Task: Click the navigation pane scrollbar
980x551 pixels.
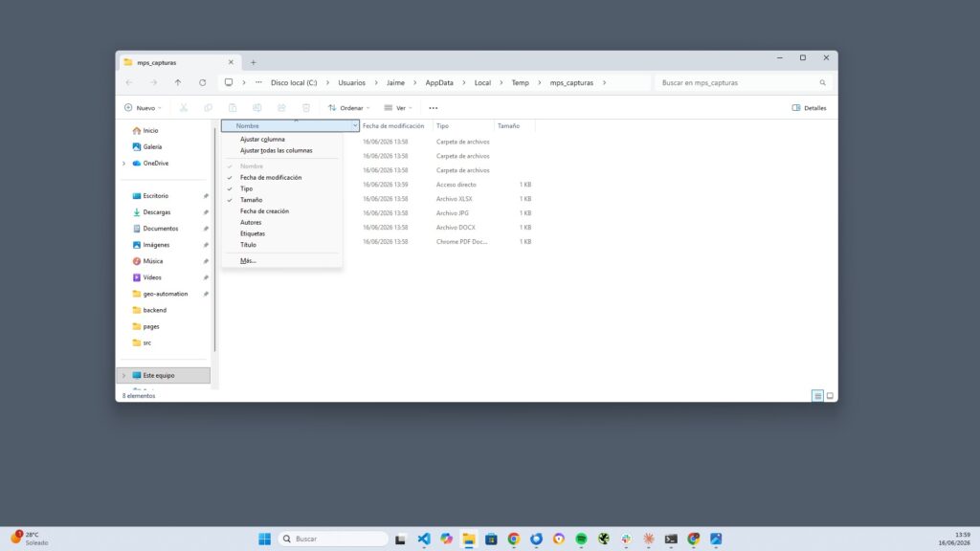Action: (214, 240)
